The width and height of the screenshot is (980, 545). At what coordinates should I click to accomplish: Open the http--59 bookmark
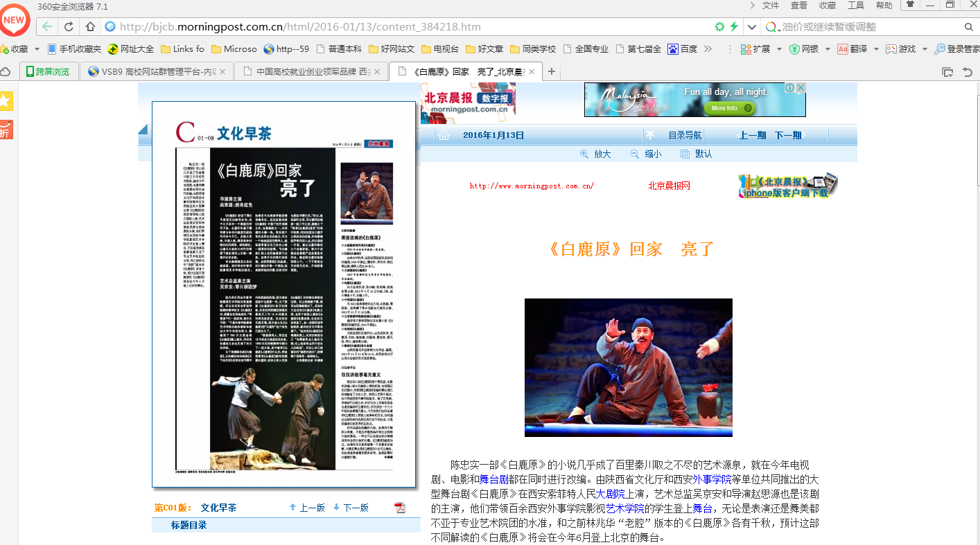coord(286,49)
